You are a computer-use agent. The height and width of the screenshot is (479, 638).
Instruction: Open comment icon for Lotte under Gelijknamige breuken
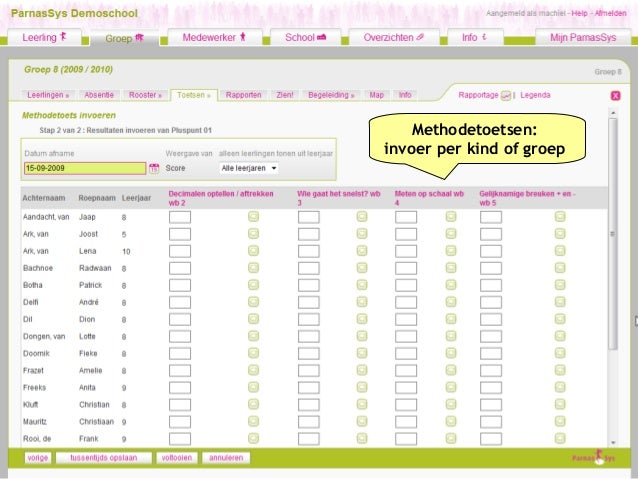[560, 336]
